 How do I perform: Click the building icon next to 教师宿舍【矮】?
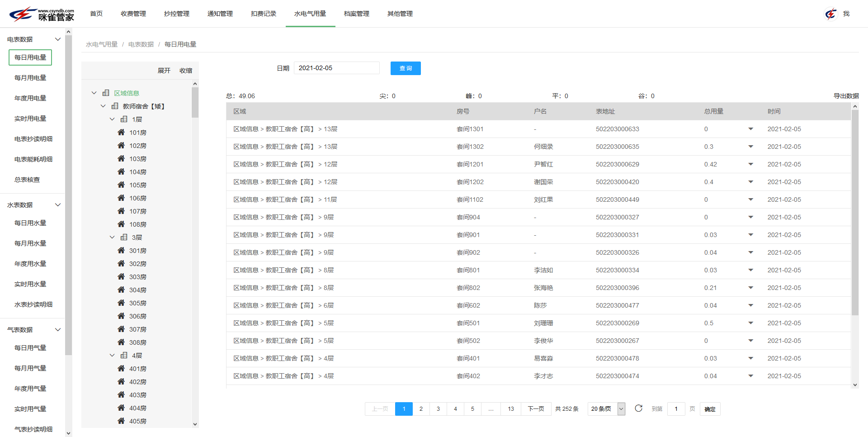(x=114, y=106)
